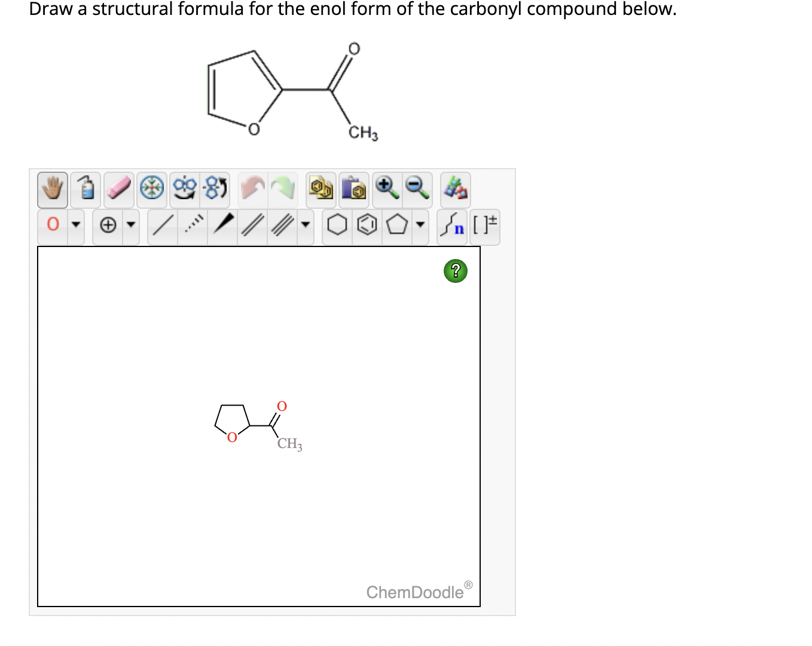Select the Zoom In magnifier tool
812x646 pixels.
387,188
